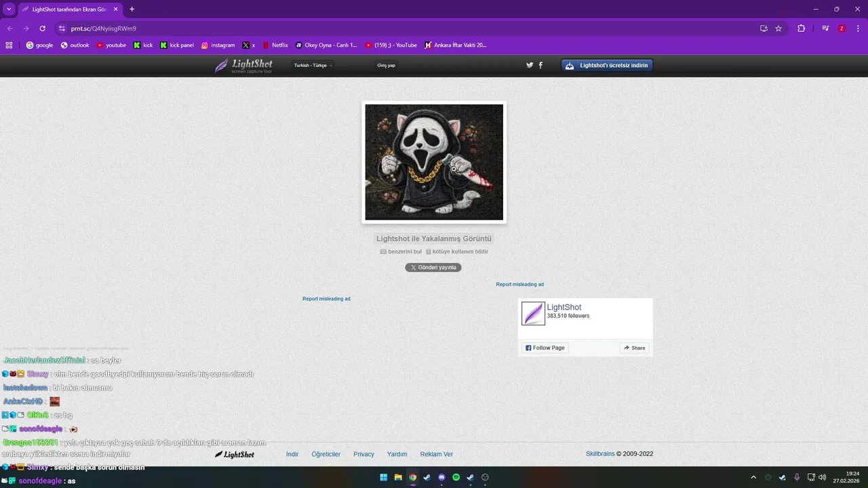Open the kick panel bookmark

177,45
